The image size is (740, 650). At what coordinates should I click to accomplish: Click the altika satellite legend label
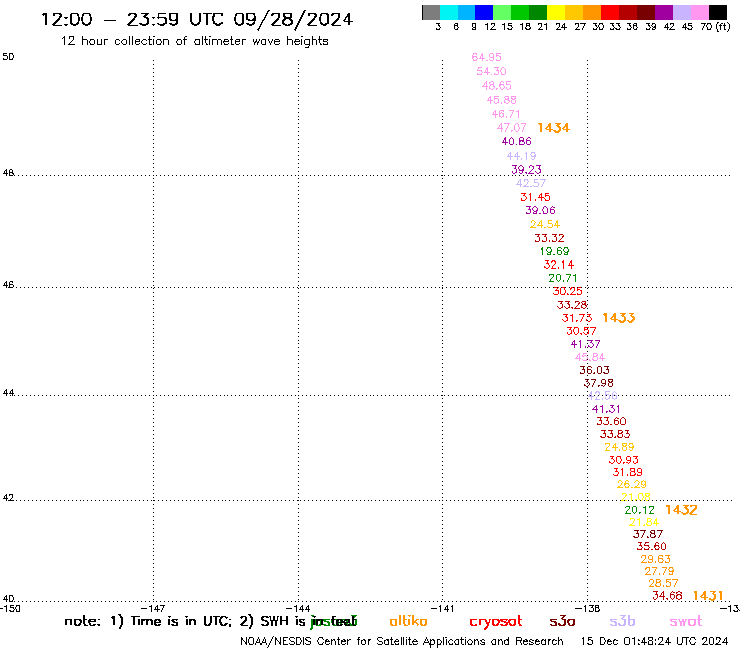tap(408, 621)
